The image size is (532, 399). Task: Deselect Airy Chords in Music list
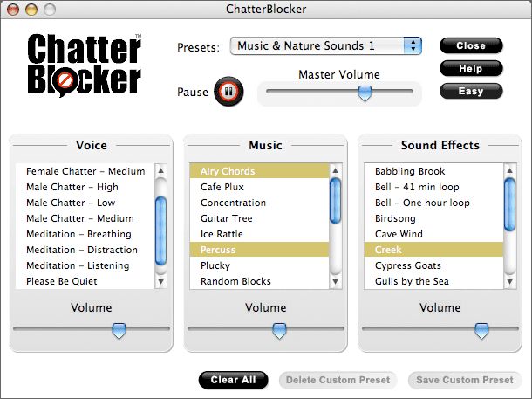pyautogui.click(x=259, y=171)
